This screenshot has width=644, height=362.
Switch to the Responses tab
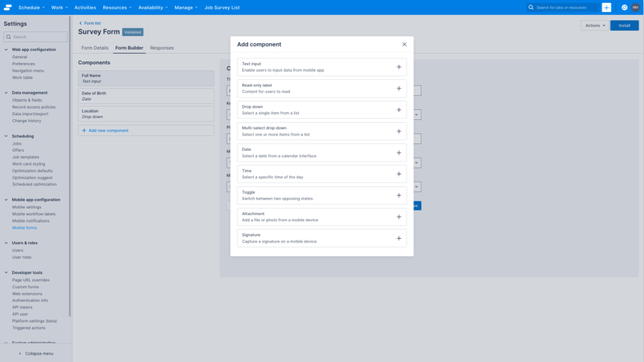pyautogui.click(x=162, y=48)
